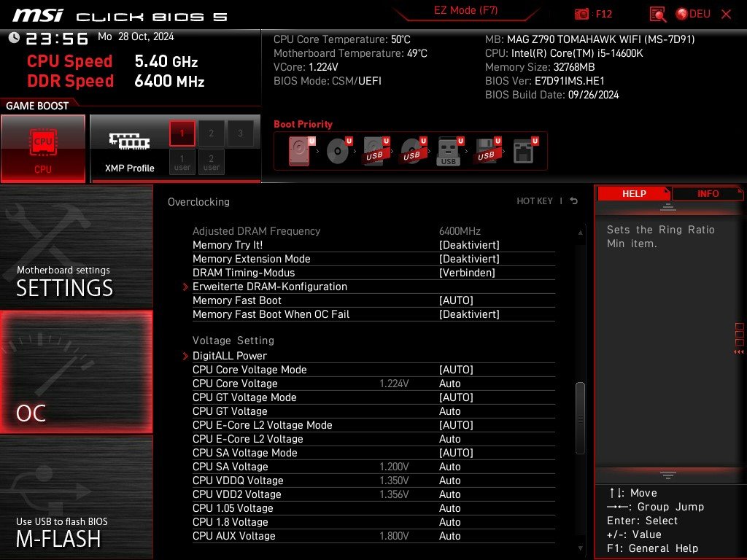Click the DDR Speed 6400 MHz readout
Screen dimensions: 747x560
(x=169, y=81)
